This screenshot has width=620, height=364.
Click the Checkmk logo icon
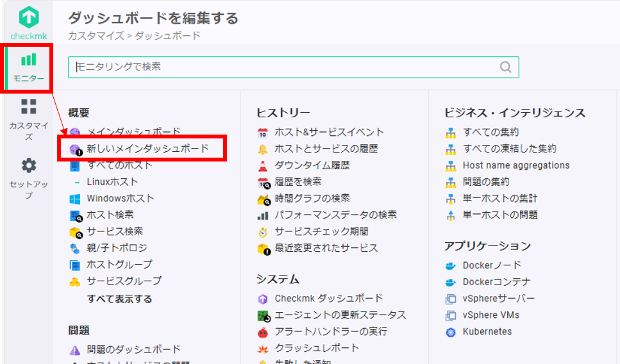29,18
